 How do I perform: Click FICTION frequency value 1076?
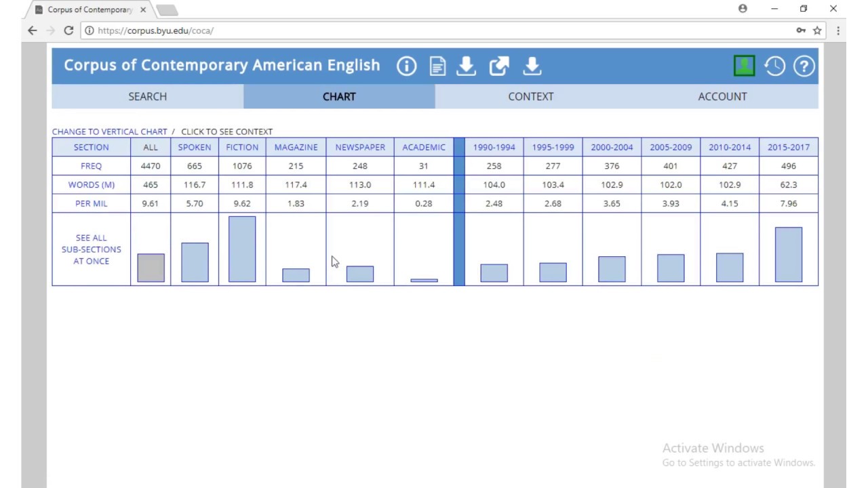[x=242, y=166]
